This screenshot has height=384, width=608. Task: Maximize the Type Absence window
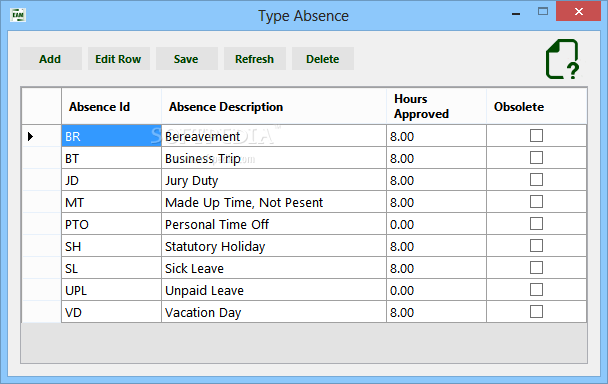543,11
